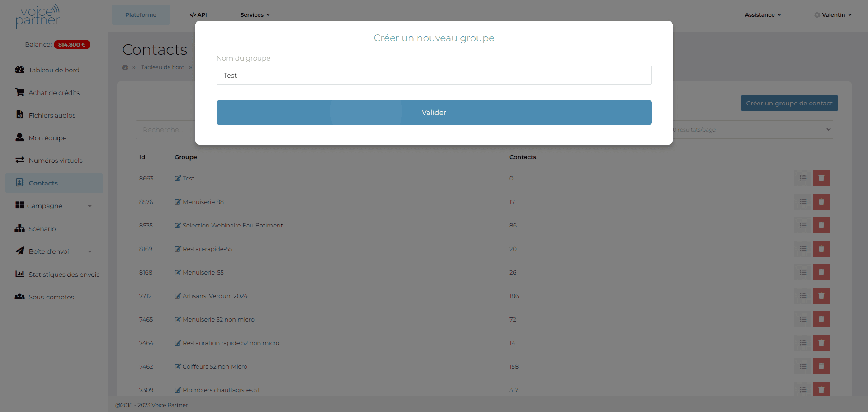868x412 pixels.
Task: Go to Contacts in the sidebar
Action: point(54,183)
